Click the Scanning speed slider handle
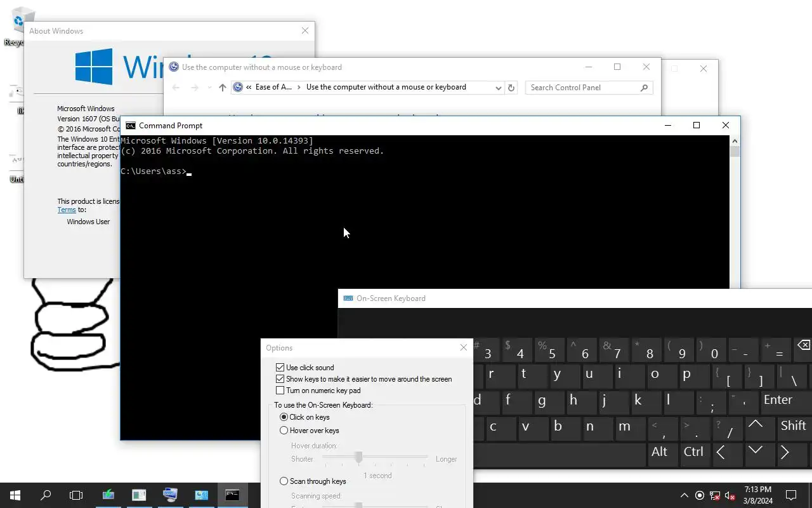Screen dimensions: 812x508 pos(358,505)
